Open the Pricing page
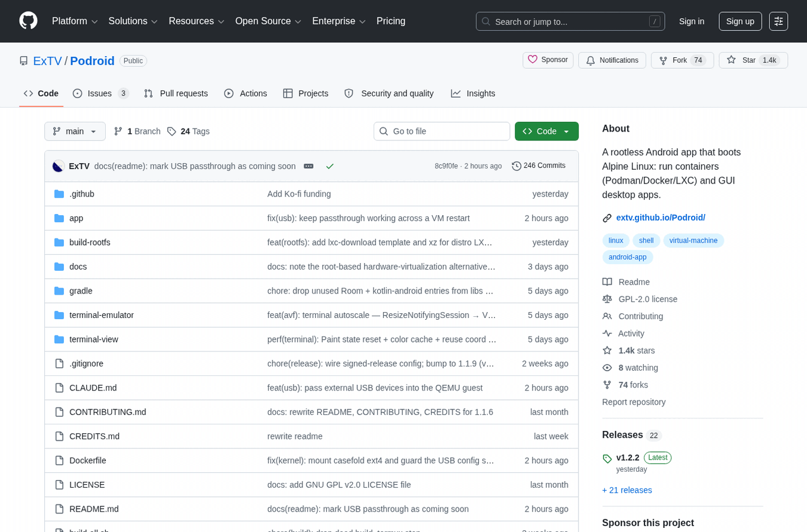 [391, 22]
